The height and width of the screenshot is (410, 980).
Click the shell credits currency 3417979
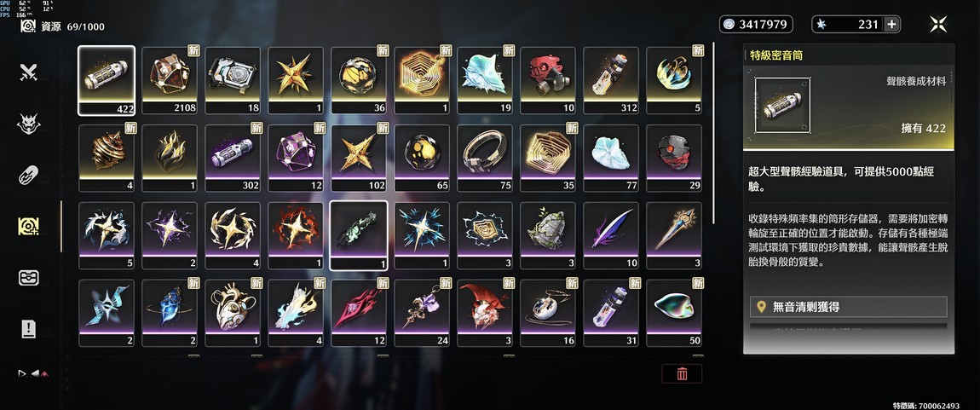pos(755,25)
